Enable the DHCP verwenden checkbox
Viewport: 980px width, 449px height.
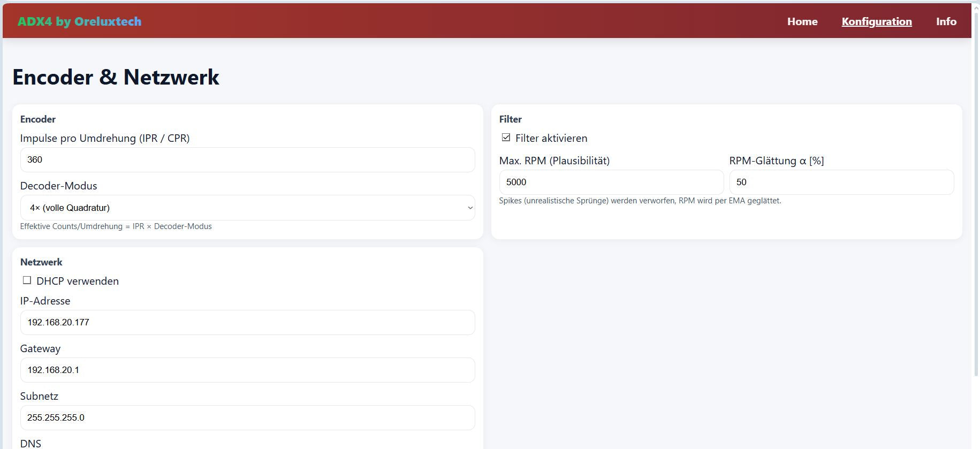click(x=27, y=280)
